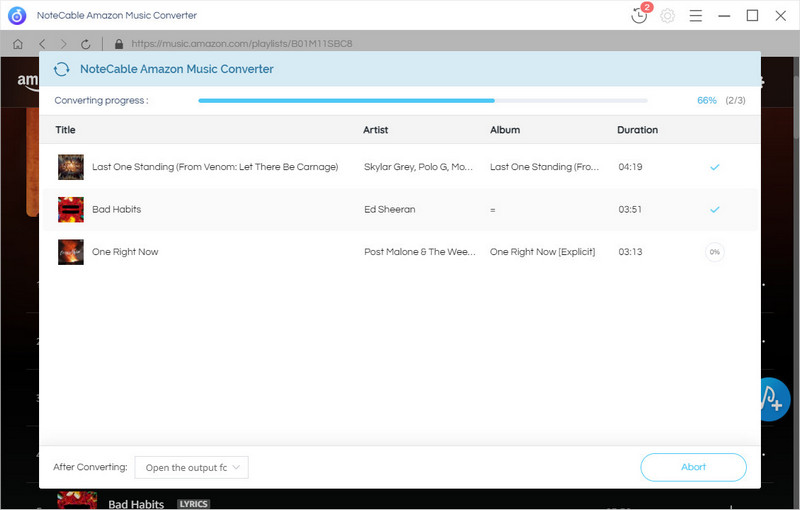The height and width of the screenshot is (510, 800).
Task: Click the Duration column header
Action: click(637, 130)
